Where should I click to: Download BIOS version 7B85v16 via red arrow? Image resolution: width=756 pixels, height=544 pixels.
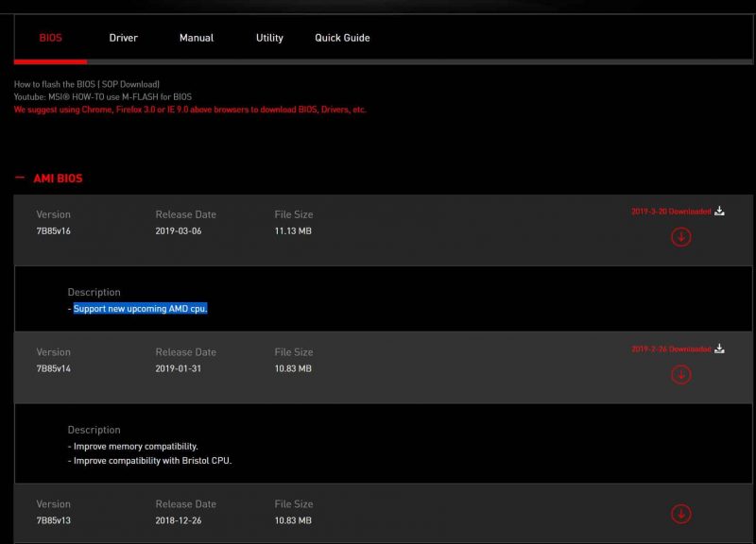coord(680,237)
